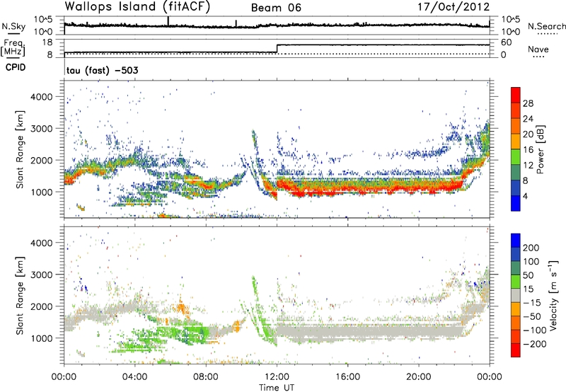
Task: Click the orange velocity patch near 2000 km
Action: click(182, 308)
